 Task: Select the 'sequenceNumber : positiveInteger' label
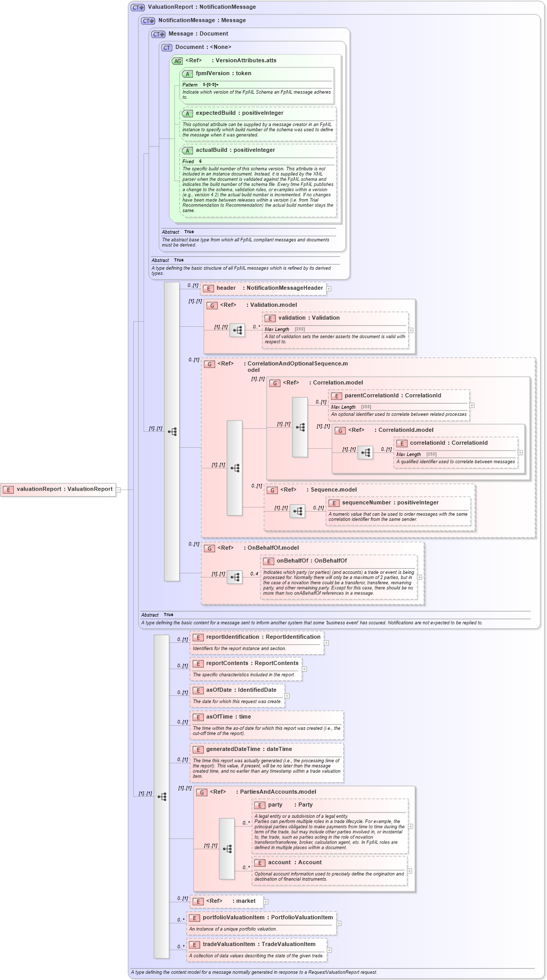pos(391,503)
